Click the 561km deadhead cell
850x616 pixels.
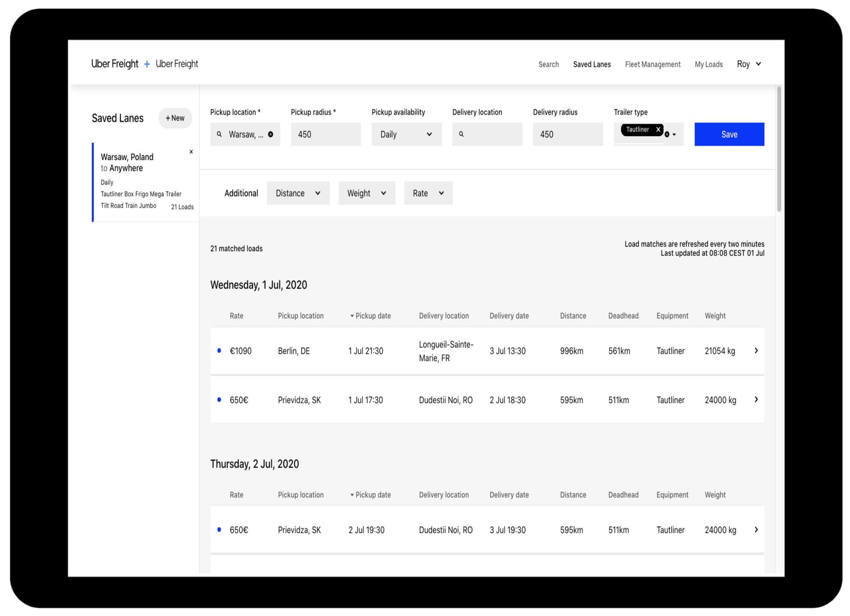tap(619, 351)
